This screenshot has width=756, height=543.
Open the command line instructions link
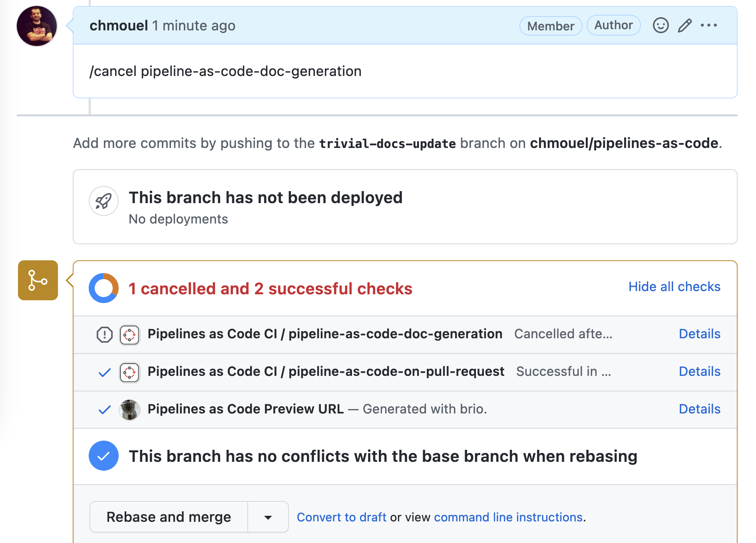tap(508, 517)
